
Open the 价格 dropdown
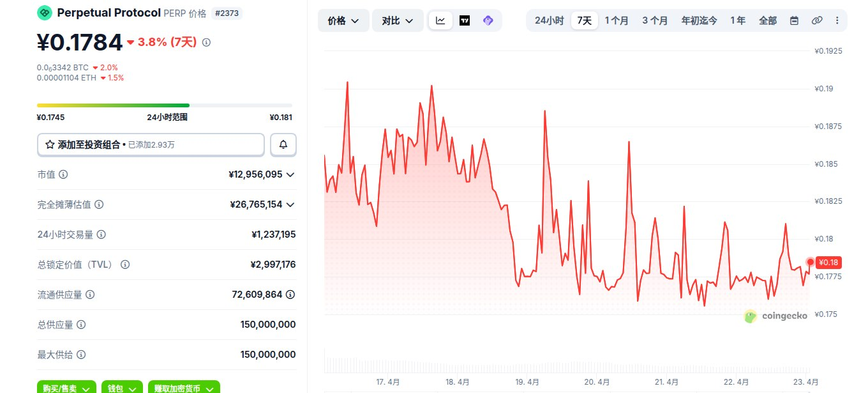pos(343,20)
